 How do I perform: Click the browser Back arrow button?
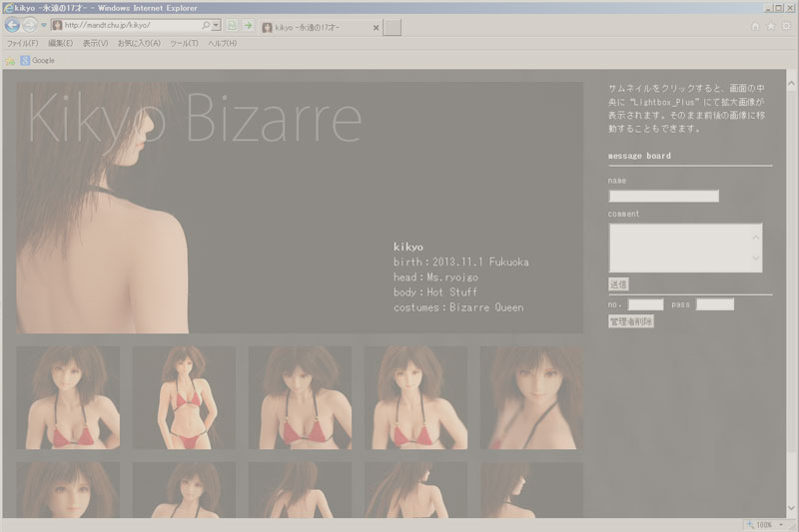pyautogui.click(x=12, y=25)
